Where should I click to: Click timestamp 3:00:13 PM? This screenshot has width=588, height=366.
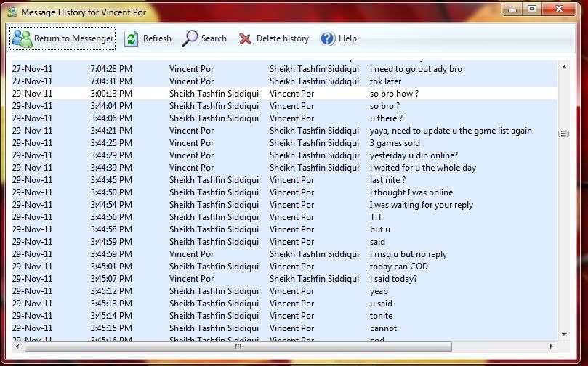click(111, 94)
